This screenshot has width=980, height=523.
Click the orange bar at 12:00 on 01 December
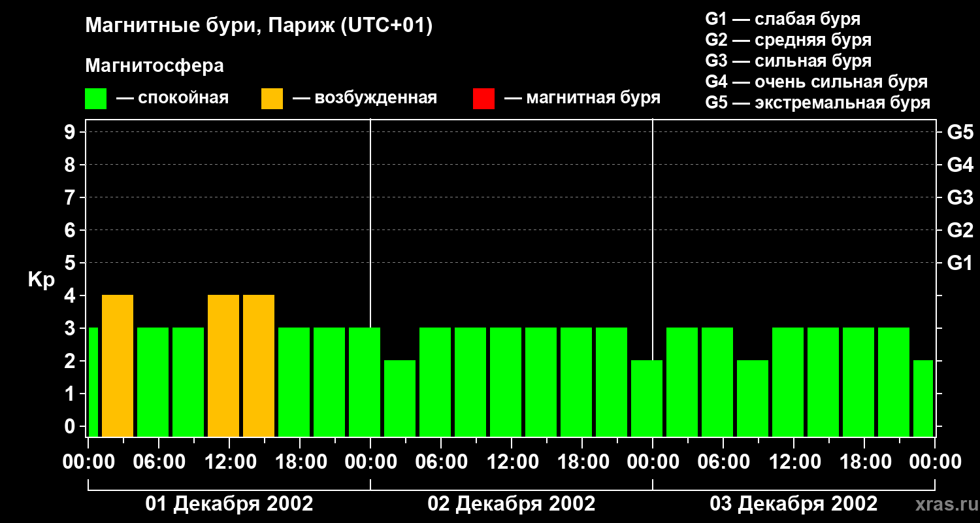click(x=223, y=365)
